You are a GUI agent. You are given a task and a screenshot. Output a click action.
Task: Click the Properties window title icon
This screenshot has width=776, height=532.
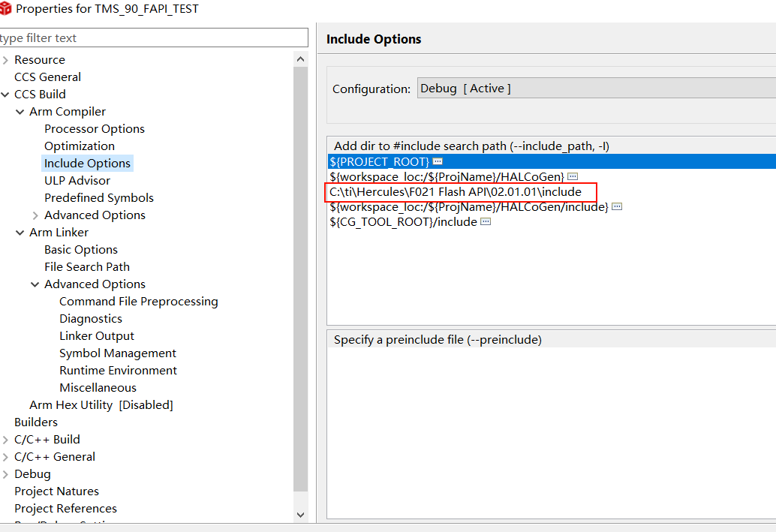tap(6, 9)
